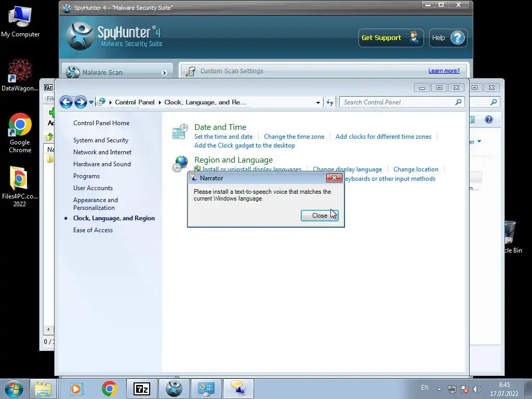Go forward in Control Panel navigation

pyautogui.click(x=81, y=102)
